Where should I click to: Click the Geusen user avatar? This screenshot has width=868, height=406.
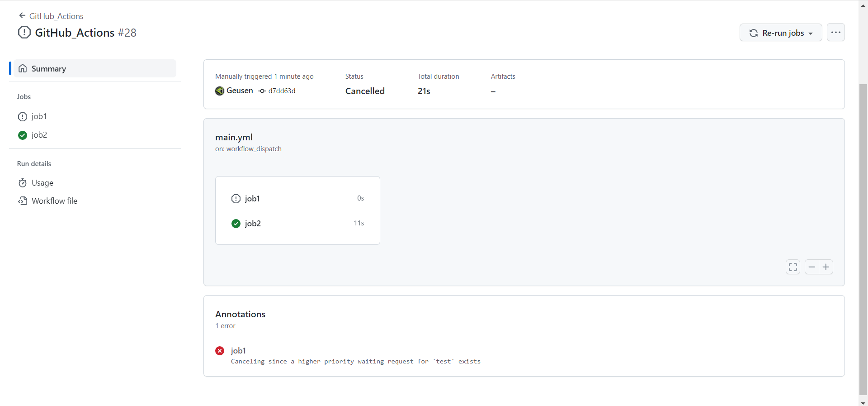[x=220, y=91]
